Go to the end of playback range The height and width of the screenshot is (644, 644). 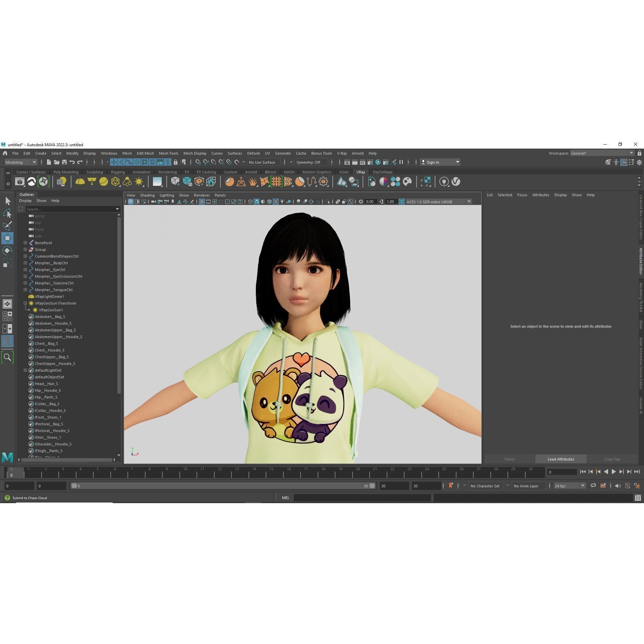coord(637,472)
